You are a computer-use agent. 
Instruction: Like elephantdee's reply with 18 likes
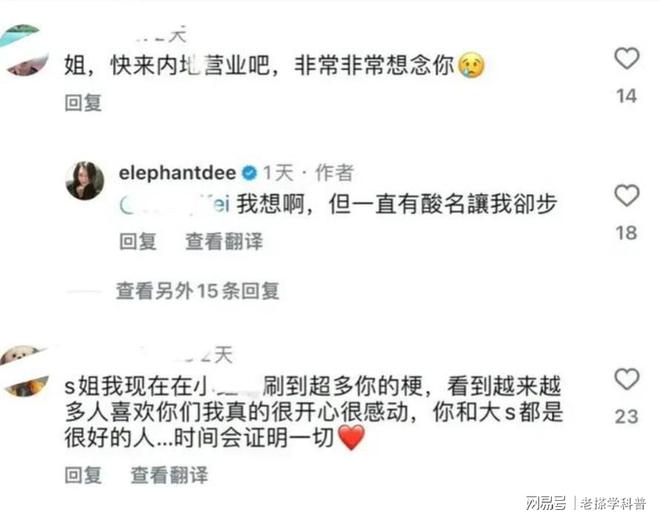pos(627,195)
